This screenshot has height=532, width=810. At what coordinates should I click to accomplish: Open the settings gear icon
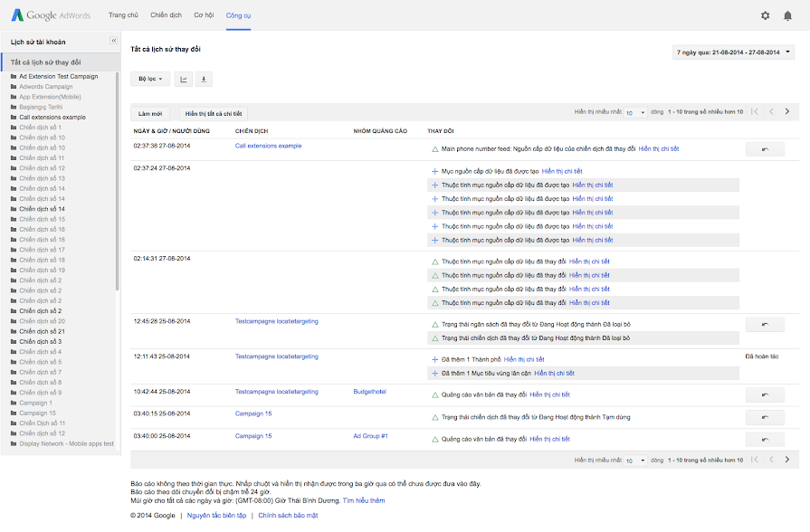[766, 15]
